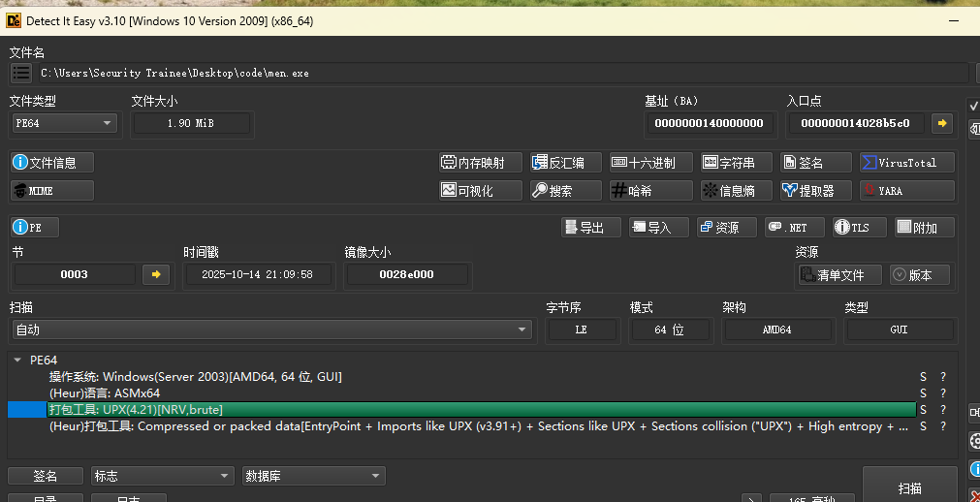980x502 pixels.
Task: Click S on the UPX(4.21) row
Action: (923, 410)
